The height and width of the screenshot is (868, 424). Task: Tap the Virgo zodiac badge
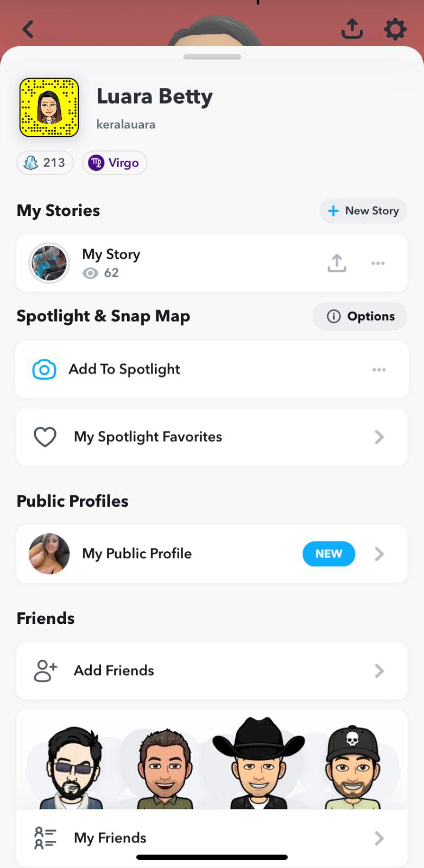click(x=115, y=163)
